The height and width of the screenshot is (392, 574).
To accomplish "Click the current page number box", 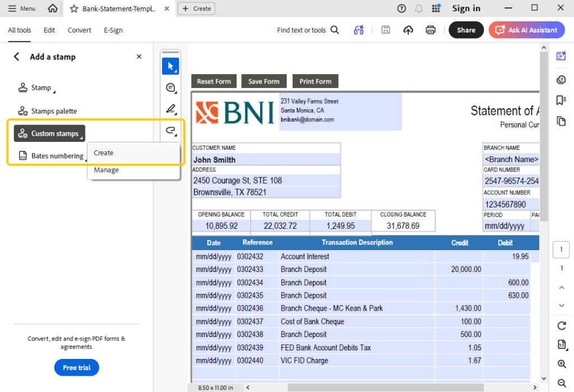I will tap(561, 250).
